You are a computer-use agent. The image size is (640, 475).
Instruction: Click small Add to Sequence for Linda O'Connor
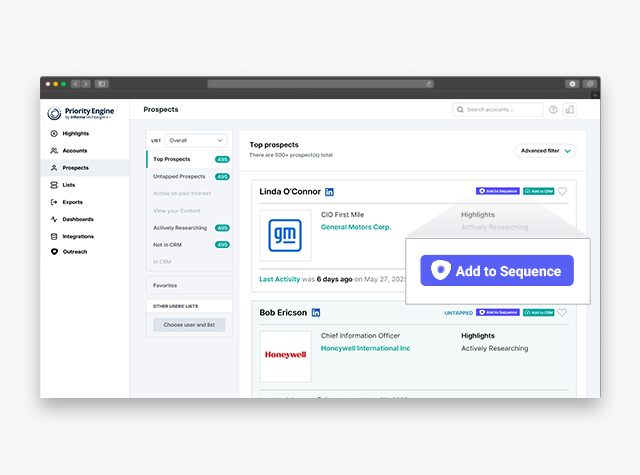(x=498, y=191)
